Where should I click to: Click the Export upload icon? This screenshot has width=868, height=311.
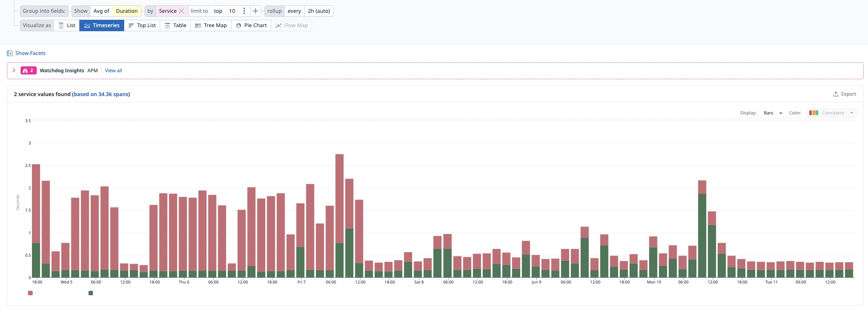click(x=836, y=94)
